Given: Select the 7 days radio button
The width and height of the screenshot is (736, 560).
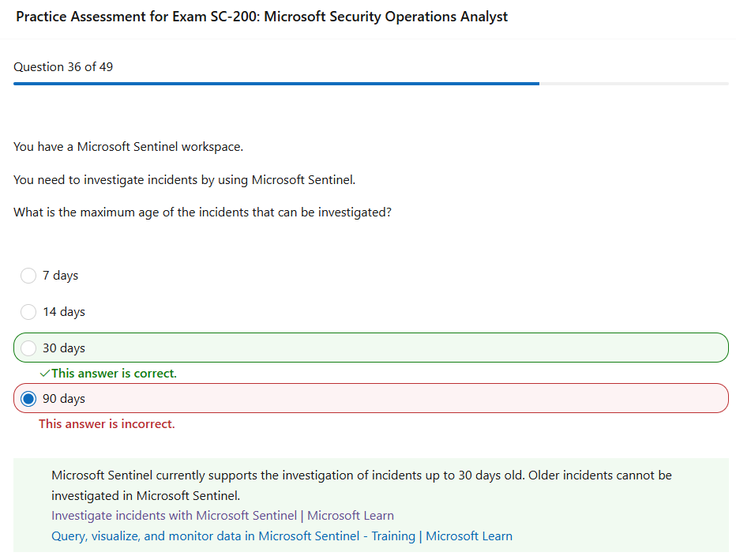Looking at the screenshot, I should pos(28,276).
